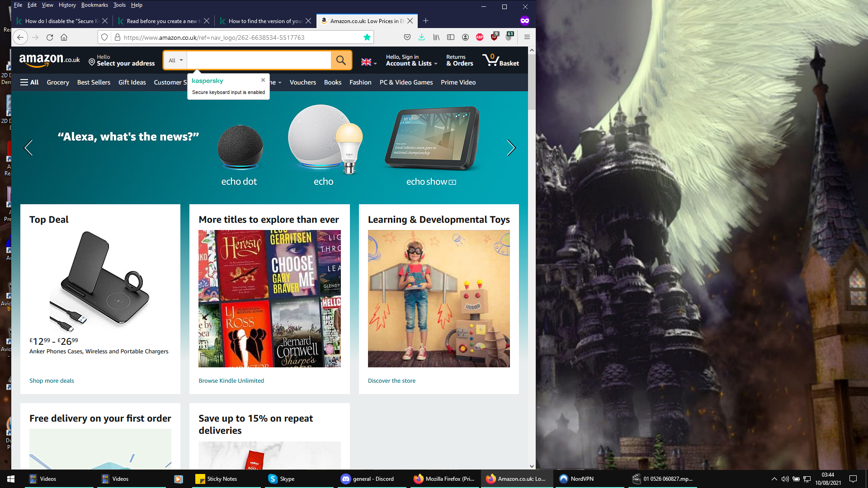Dismiss the Kaspersky secure keyboard popup
The height and width of the screenshot is (488, 868).
(x=263, y=80)
